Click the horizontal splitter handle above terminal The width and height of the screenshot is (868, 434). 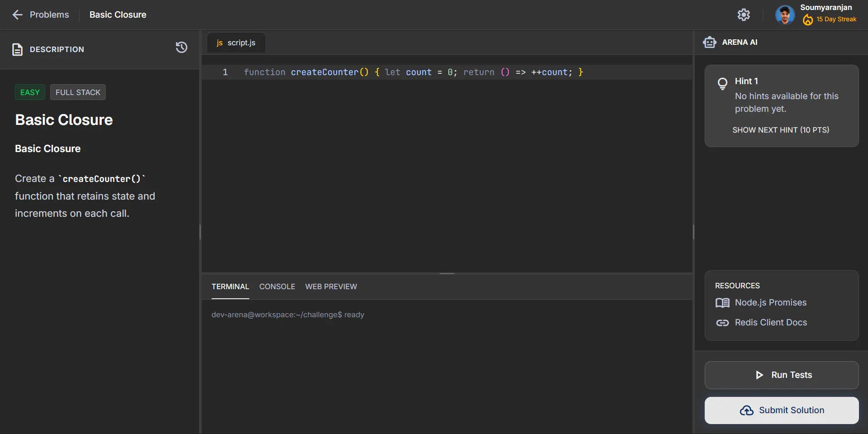pos(447,273)
